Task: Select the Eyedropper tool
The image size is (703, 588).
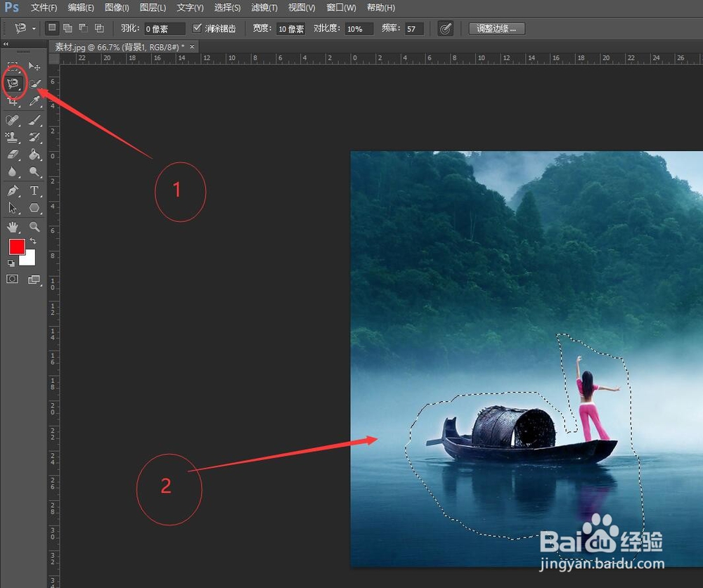Action: coord(34,101)
